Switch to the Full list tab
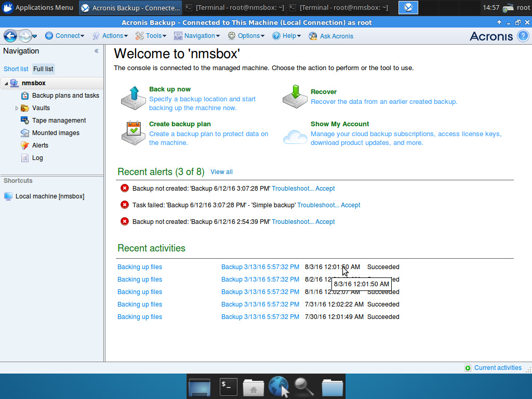Screen dimensions: 532x399 click(43, 69)
